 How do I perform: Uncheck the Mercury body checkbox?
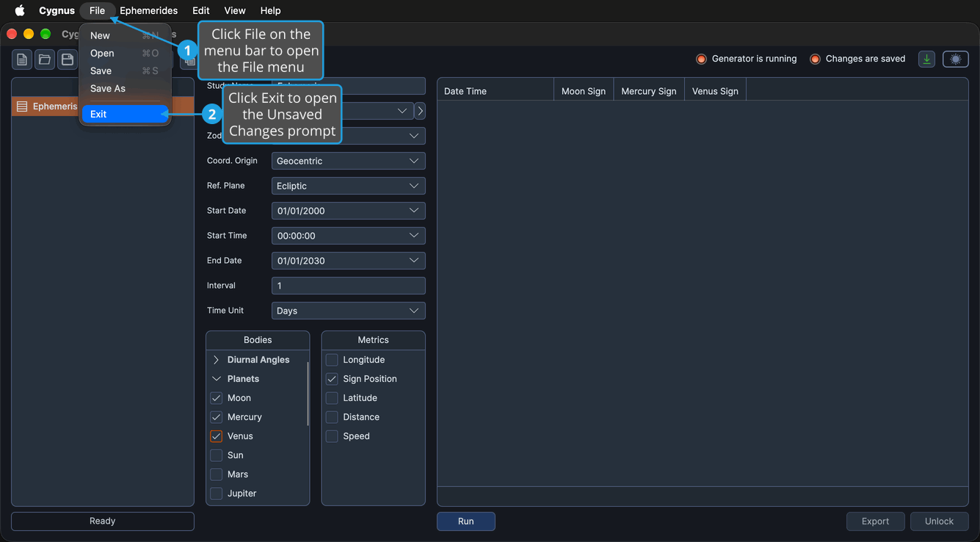(x=217, y=417)
